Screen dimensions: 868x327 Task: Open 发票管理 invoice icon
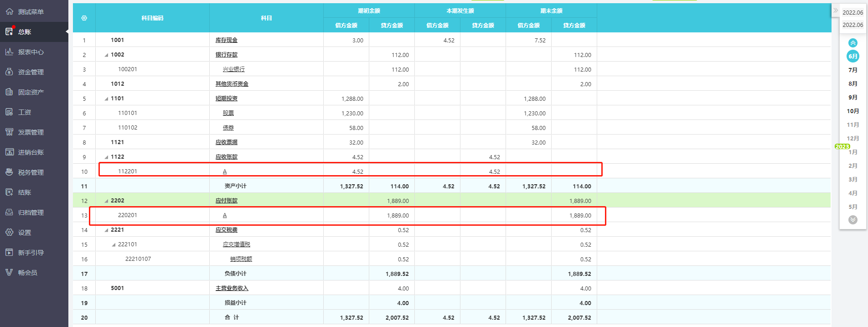point(9,132)
